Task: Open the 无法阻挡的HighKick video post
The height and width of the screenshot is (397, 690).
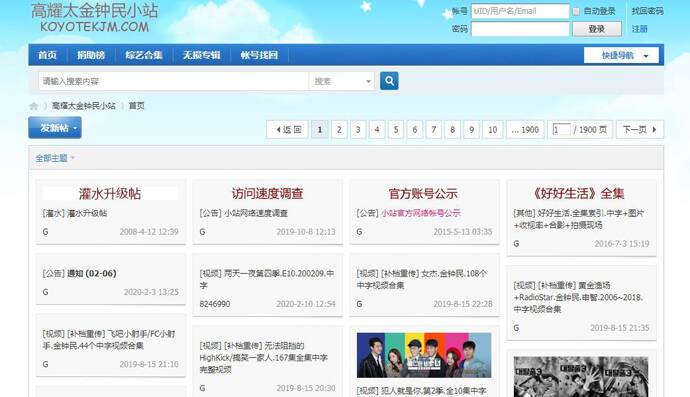Action: click(264, 357)
